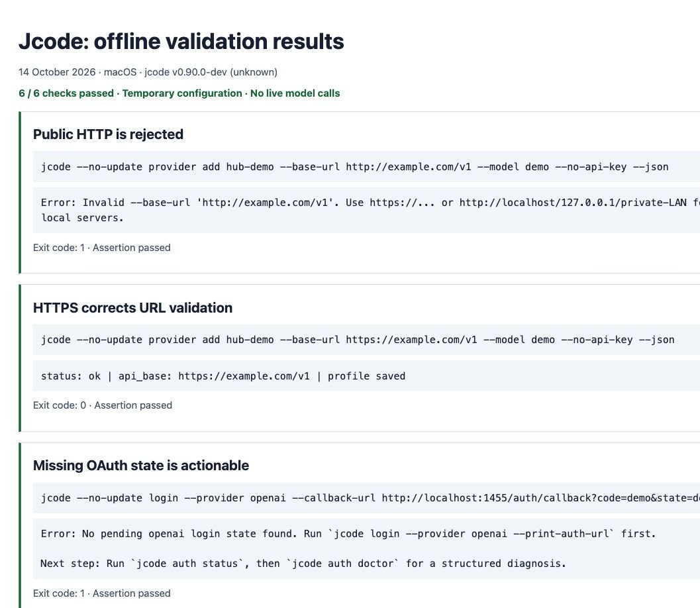Click the 'HTTPS corrects URL validation' heading

coord(132,308)
